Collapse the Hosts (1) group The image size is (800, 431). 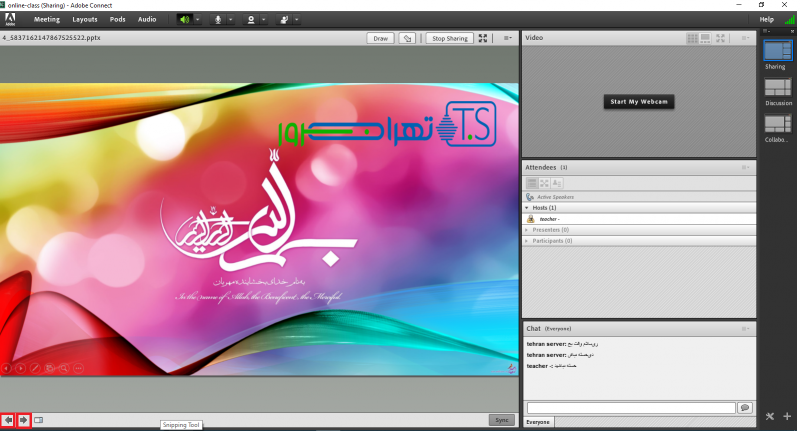[x=528, y=207]
